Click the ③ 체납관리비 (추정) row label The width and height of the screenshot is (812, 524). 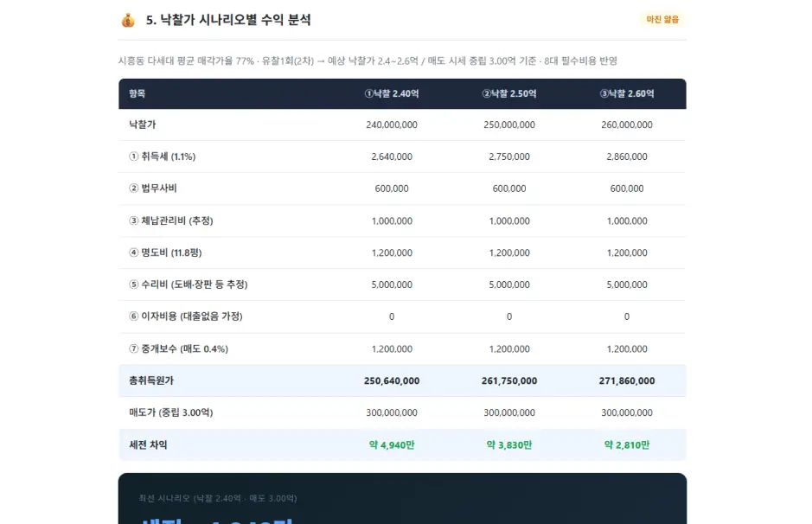171,220
